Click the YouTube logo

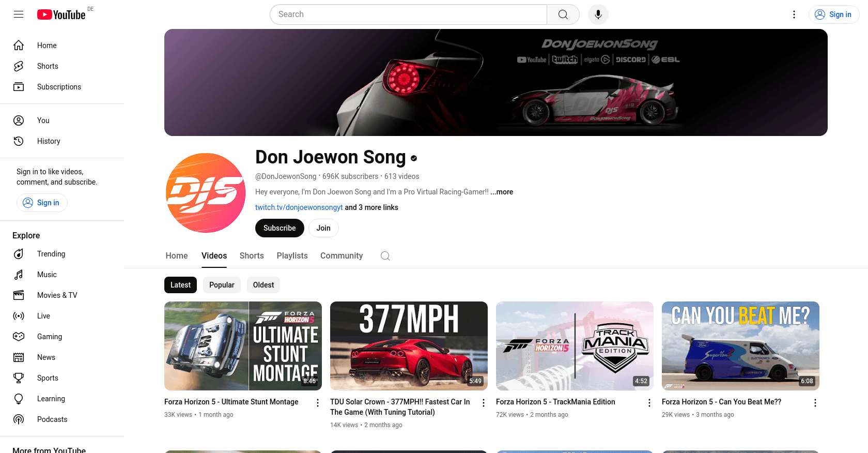pyautogui.click(x=61, y=14)
